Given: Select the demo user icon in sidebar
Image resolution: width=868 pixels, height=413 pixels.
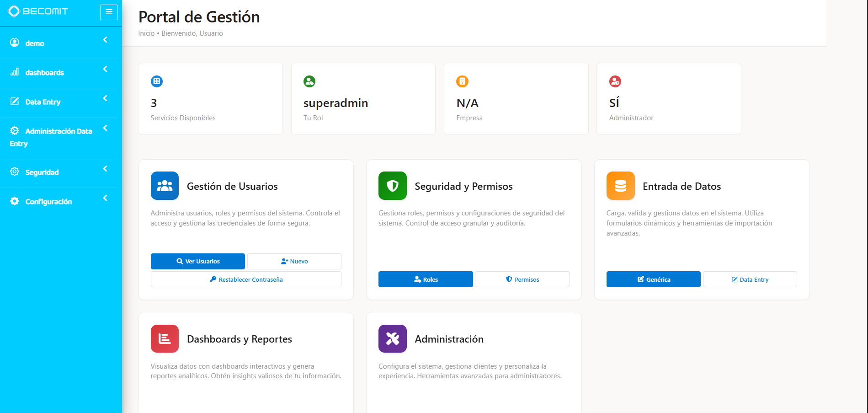Looking at the screenshot, I should coord(14,43).
